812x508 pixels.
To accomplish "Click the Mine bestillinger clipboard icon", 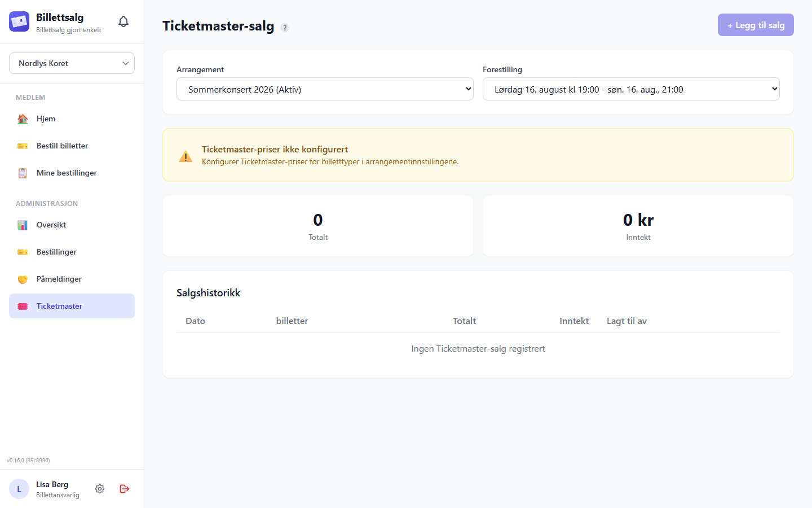I will pyautogui.click(x=23, y=173).
